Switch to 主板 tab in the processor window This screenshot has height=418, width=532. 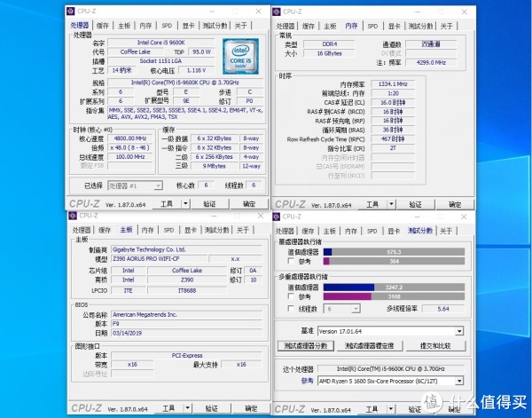pos(124,26)
